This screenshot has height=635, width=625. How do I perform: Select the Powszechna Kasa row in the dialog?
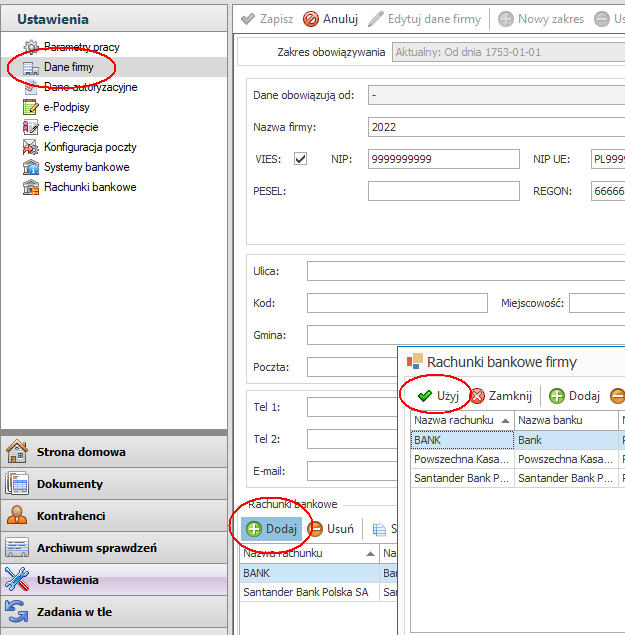461,459
